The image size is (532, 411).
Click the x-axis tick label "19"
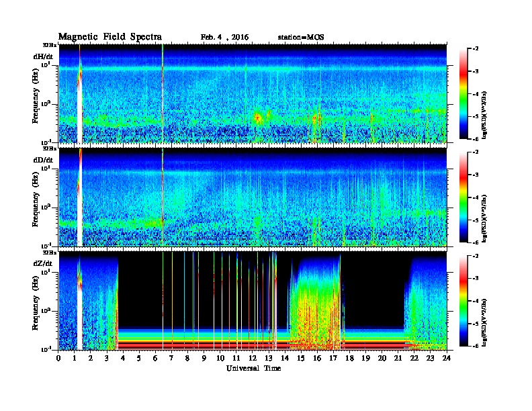tap(365, 358)
